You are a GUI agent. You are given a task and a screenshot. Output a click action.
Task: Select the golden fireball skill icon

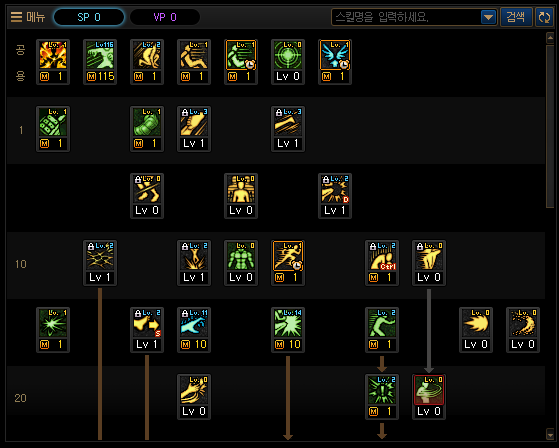[x=476, y=323]
